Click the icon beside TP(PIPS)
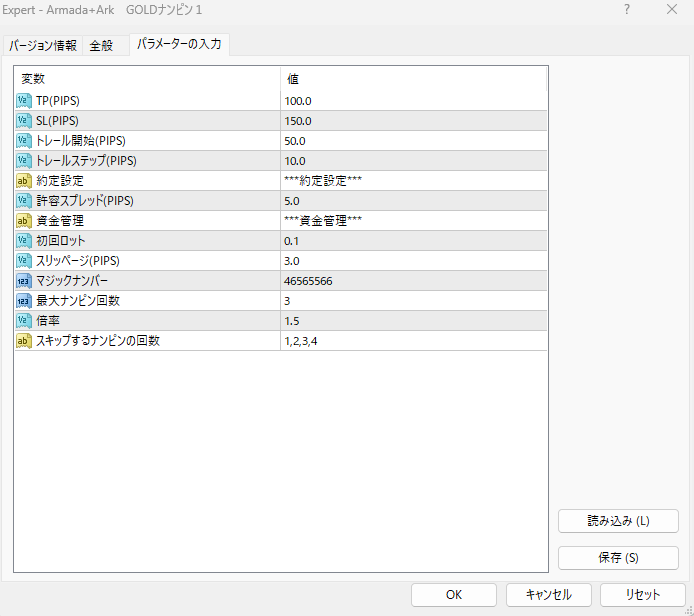This screenshot has width=694, height=616. click(x=24, y=101)
